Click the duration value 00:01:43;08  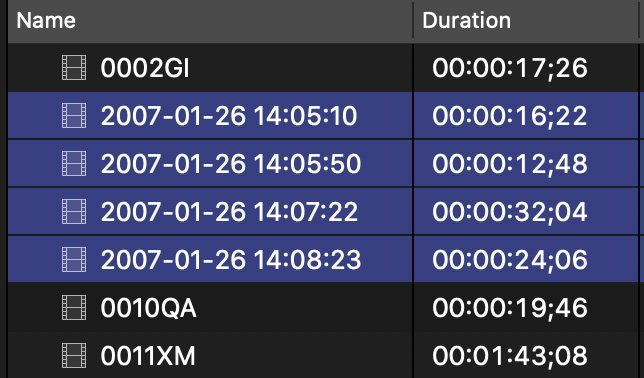coord(510,356)
